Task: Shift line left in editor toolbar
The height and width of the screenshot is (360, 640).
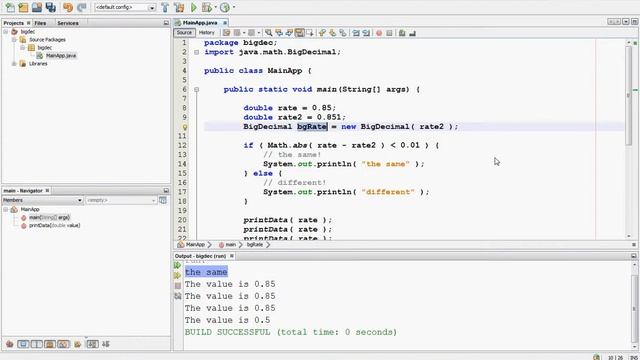Action: tap(356, 33)
